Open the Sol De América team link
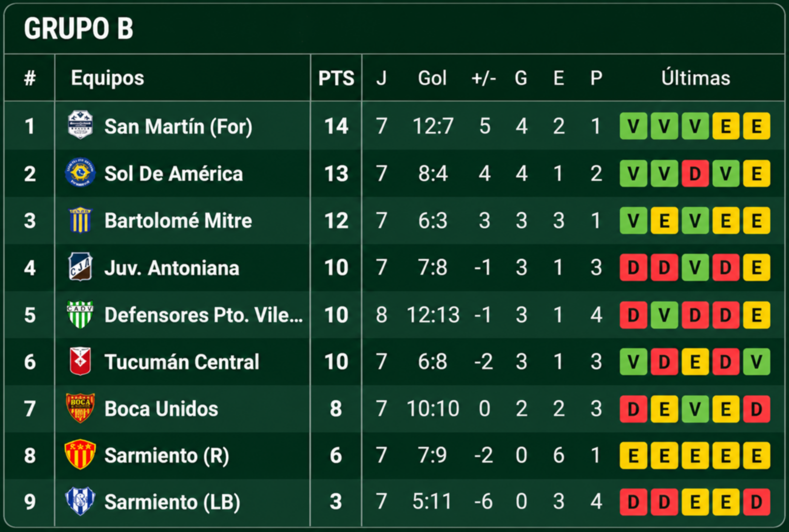The width and height of the screenshot is (789, 532). tap(174, 174)
